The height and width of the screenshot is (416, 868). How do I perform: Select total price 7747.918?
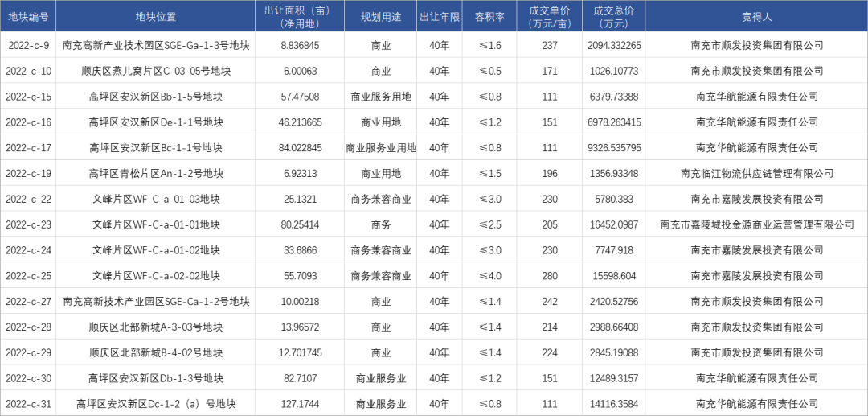pos(613,250)
